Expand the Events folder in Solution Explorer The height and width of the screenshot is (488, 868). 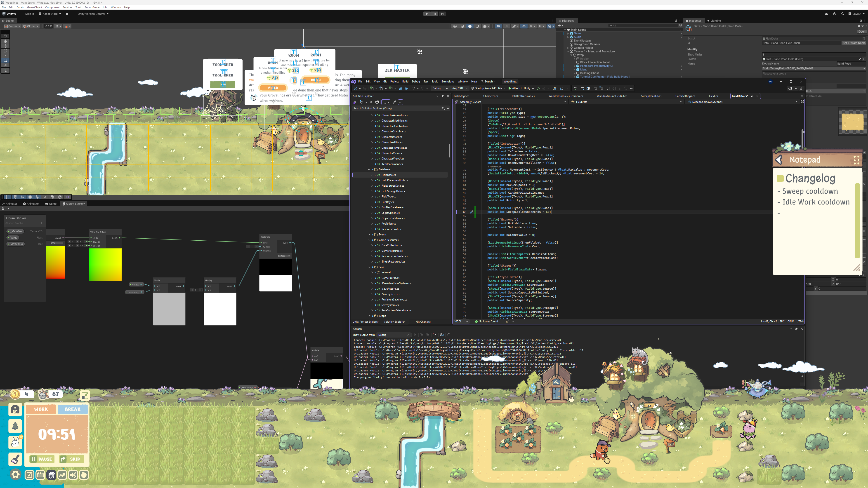[x=369, y=235]
